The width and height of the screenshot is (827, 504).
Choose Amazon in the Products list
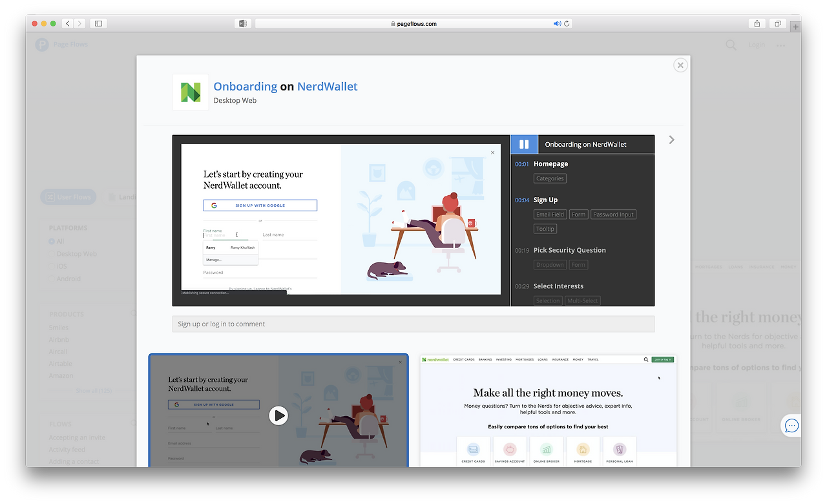pos(61,375)
